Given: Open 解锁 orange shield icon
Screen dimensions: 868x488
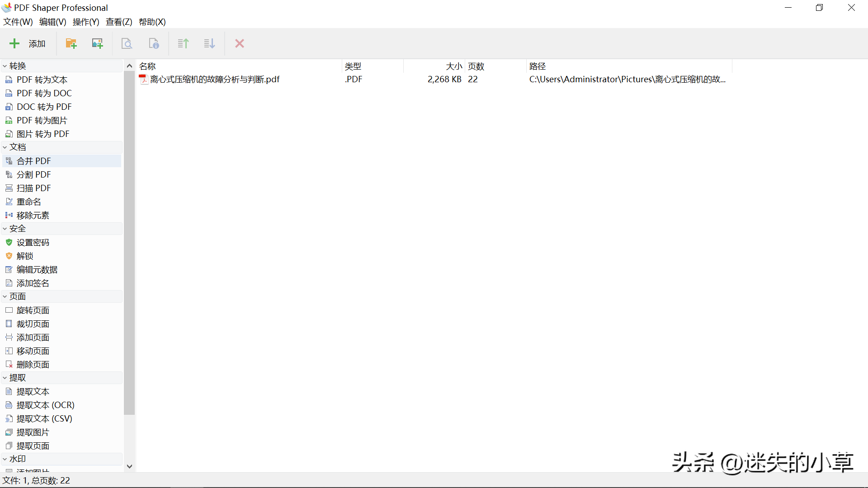Looking at the screenshot, I should tap(9, 256).
